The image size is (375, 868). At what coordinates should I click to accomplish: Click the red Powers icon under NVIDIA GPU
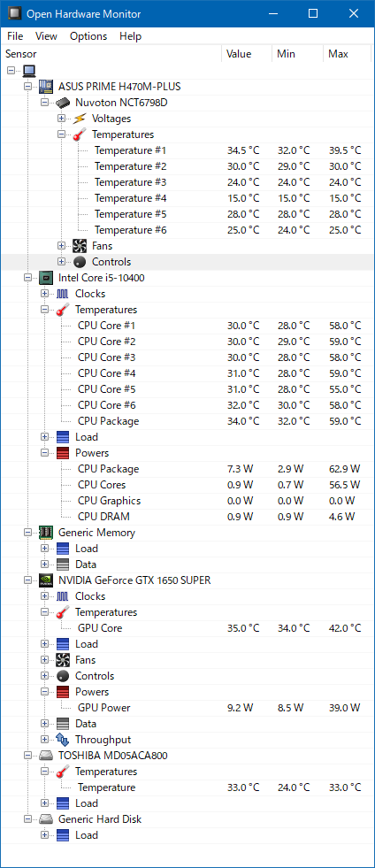[x=63, y=692]
